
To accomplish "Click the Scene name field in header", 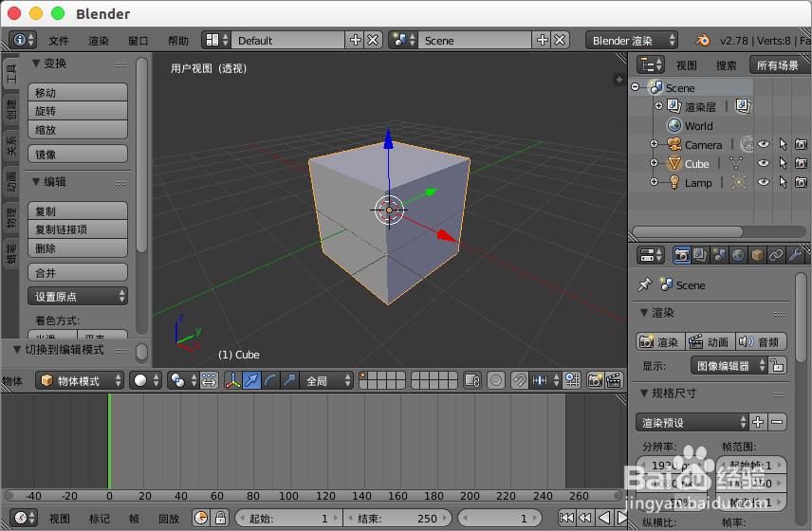I will click(474, 40).
